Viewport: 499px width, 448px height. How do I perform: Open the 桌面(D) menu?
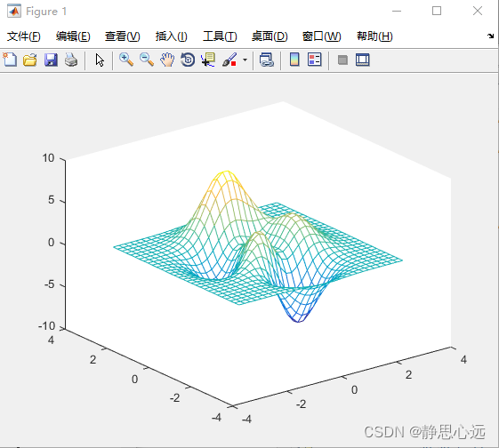[x=270, y=36]
